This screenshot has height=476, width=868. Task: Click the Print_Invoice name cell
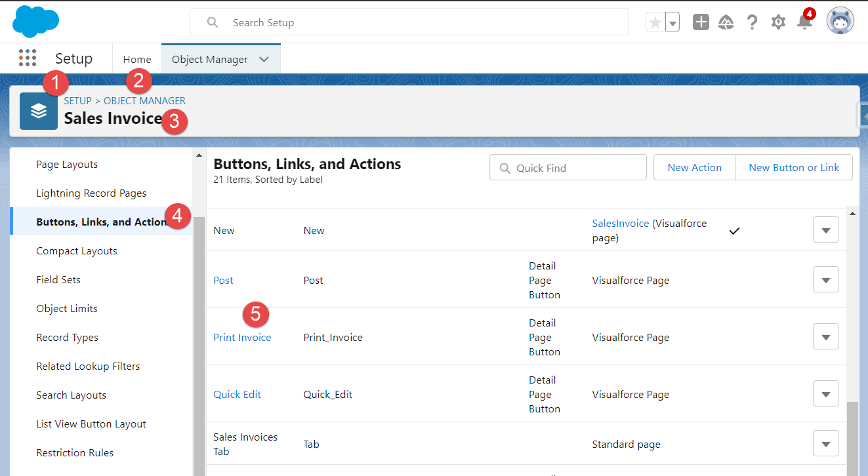click(x=333, y=338)
